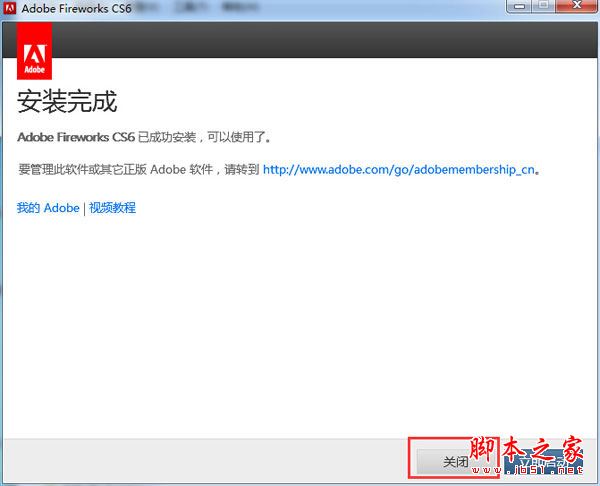
Task: Minimize the Adobe Fireworks CS6 window
Action: tap(519, 6)
